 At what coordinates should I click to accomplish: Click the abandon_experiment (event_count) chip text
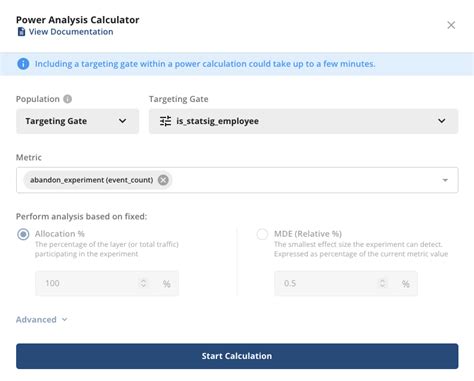pos(91,180)
